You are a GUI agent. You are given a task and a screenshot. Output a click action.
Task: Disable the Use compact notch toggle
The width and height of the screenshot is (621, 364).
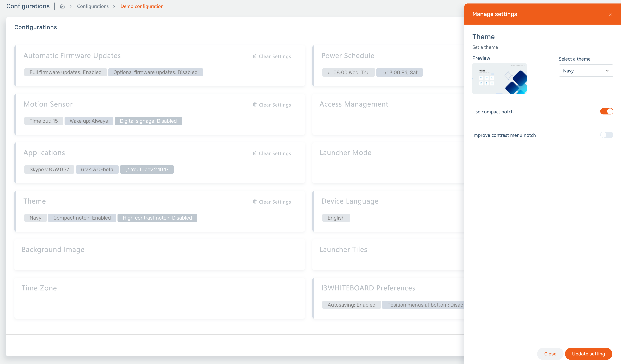pyautogui.click(x=606, y=111)
